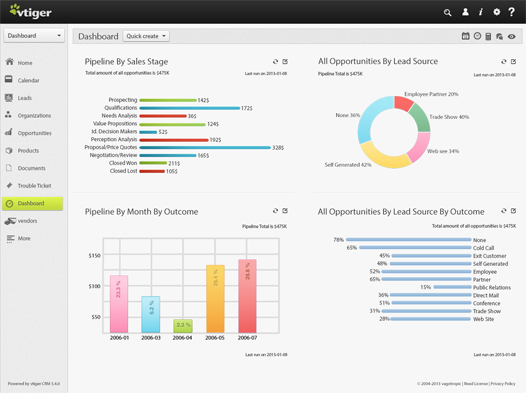The height and width of the screenshot is (393, 526).
Task: Click the Products box icon in sidebar
Action: click(9, 150)
